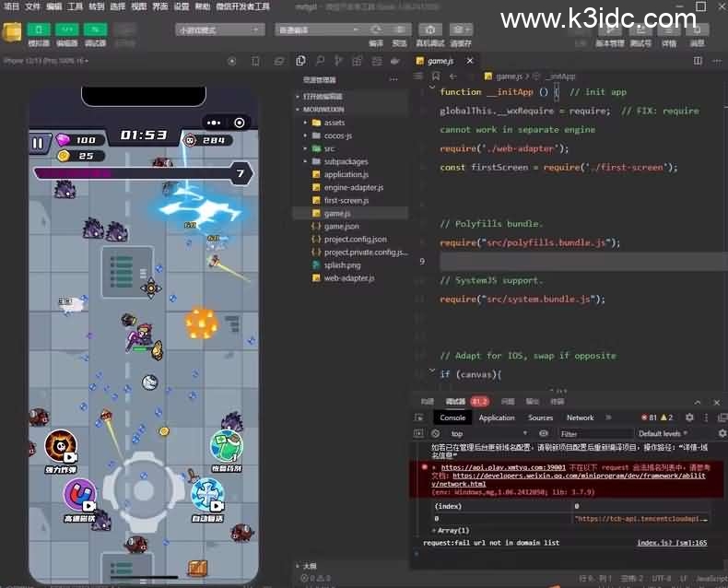This screenshot has height=588, width=728.
Task: Click the Compile refresh icon
Action: click(376, 29)
